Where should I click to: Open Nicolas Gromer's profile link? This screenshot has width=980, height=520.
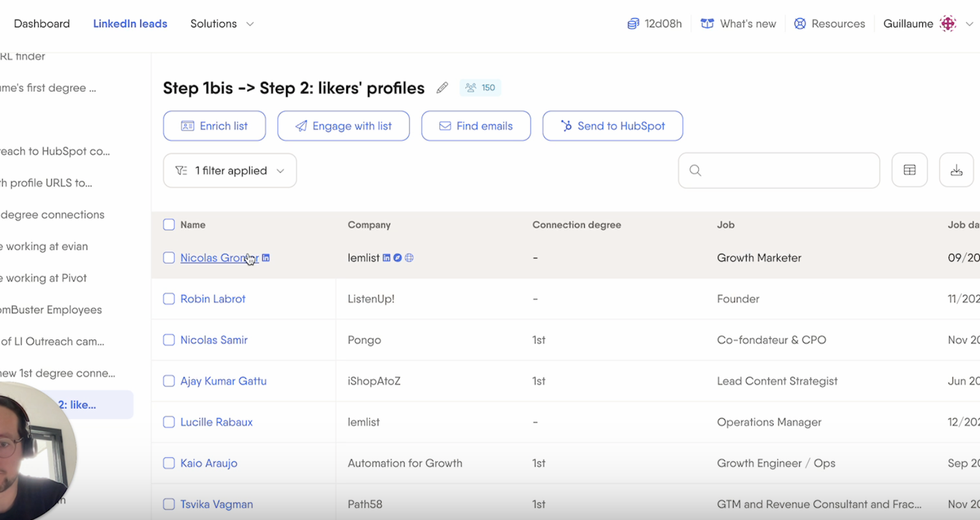(x=219, y=258)
